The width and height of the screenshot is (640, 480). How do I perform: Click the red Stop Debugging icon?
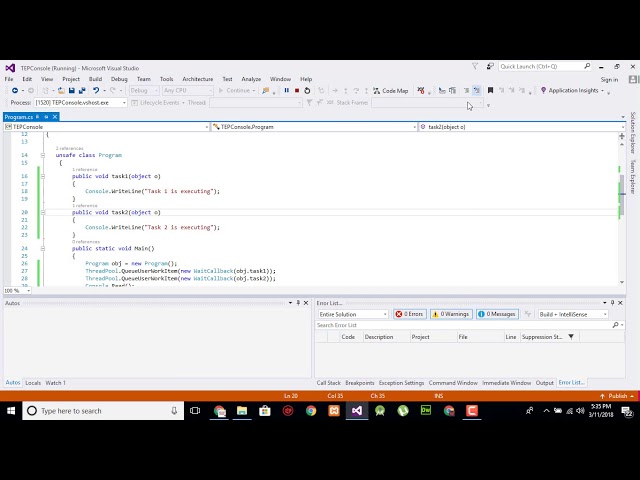[x=297, y=91]
